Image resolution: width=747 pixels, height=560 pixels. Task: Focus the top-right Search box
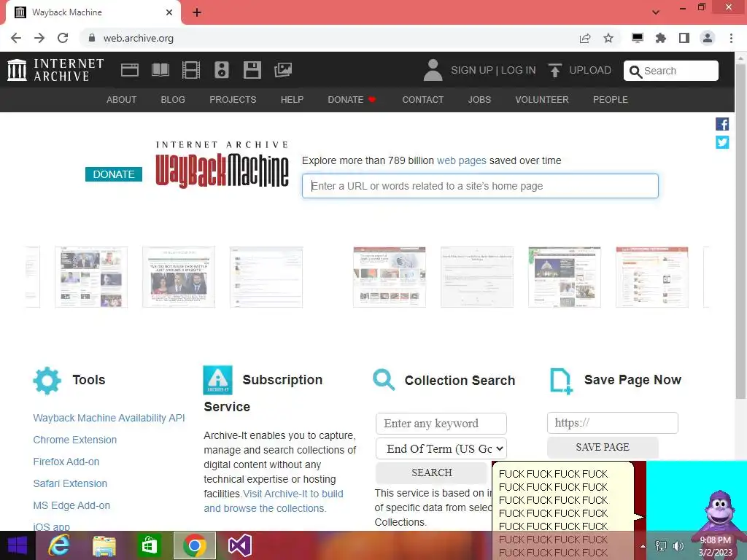671,71
